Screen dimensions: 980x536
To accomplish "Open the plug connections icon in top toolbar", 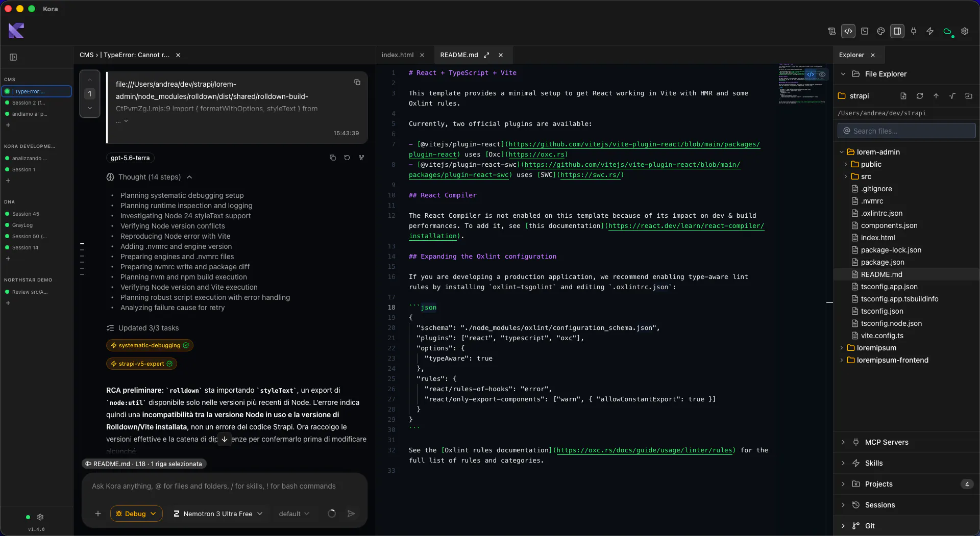I will point(914,31).
